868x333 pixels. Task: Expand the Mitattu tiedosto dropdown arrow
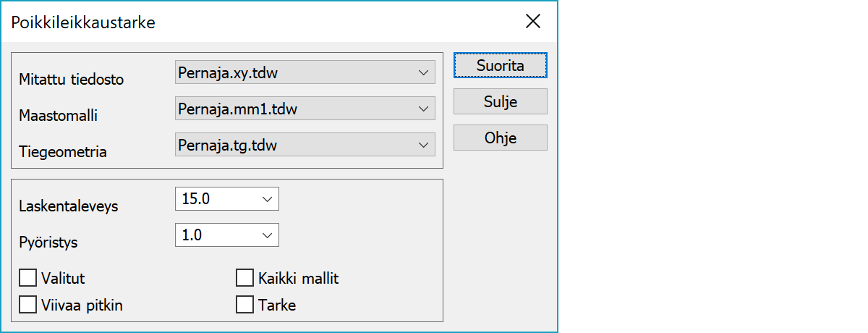coord(423,72)
